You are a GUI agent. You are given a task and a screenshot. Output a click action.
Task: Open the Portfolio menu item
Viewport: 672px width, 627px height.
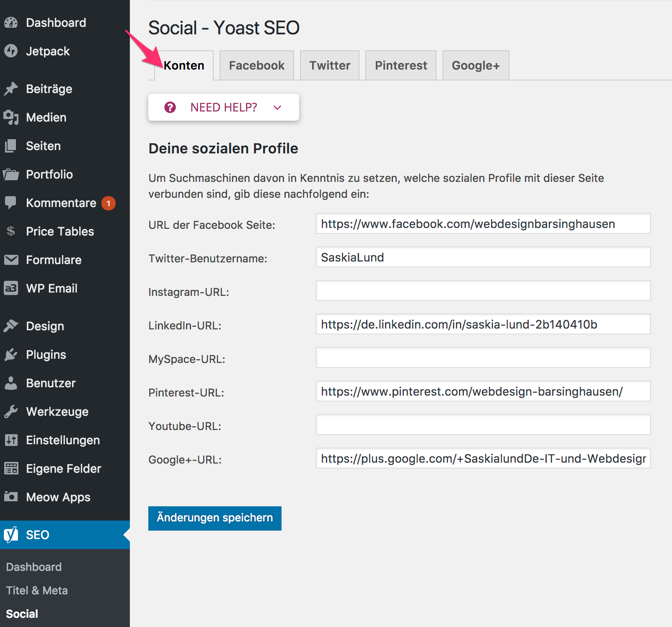(65, 174)
